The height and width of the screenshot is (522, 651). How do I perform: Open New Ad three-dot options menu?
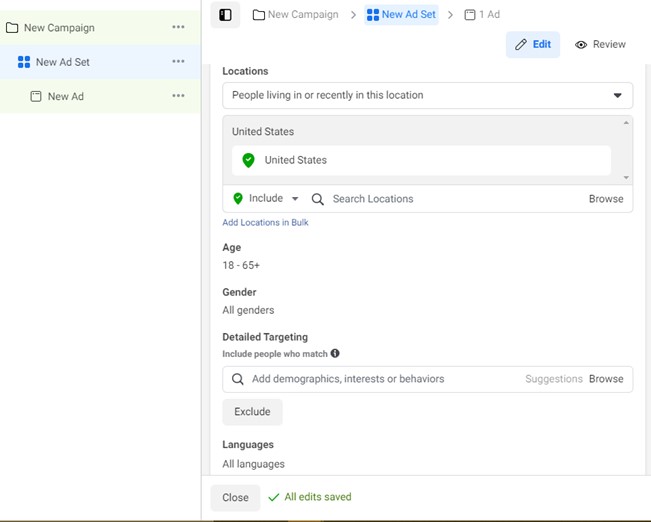click(x=178, y=96)
